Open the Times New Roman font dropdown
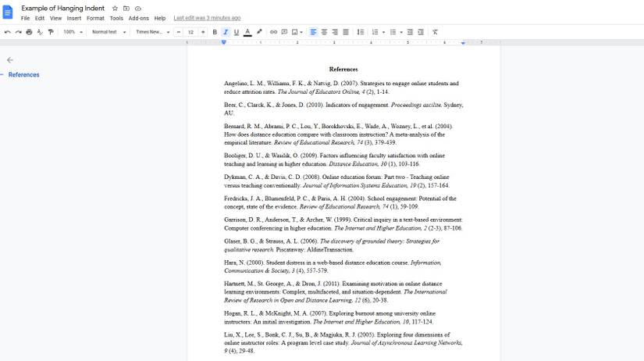 (153, 32)
